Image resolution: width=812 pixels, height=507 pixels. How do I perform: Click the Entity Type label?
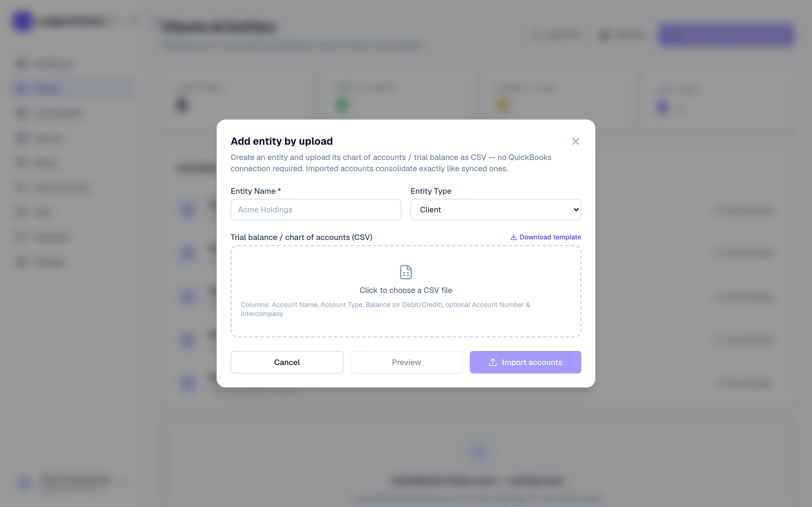point(431,191)
